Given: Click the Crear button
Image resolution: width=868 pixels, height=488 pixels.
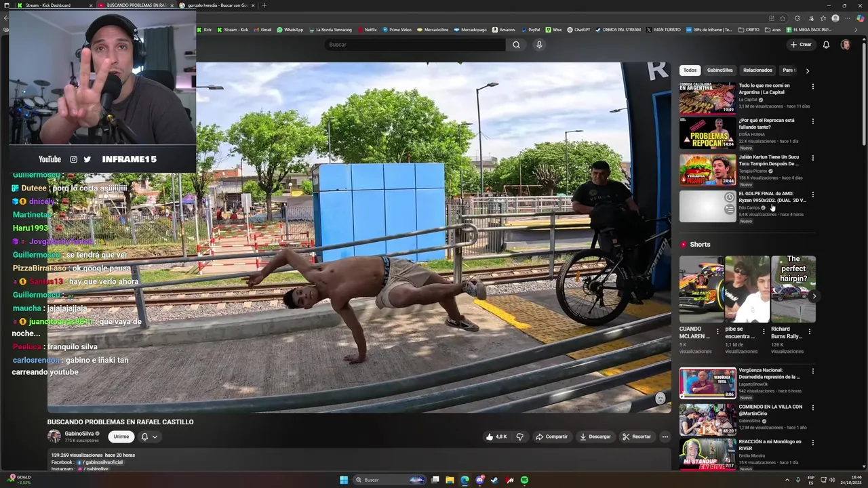Looking at the screenshot, I should (x=801, y=45).
